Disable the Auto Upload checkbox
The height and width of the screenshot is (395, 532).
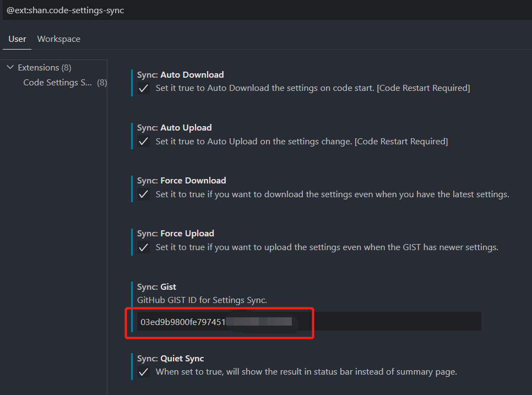[x=144, y=142]
